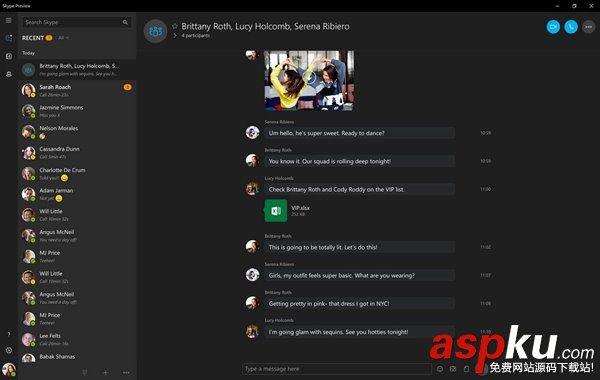Viewport: 600px width, 380px height.
Task: Open the Nelson Morales conversation
Action: [x=77, y=132]
